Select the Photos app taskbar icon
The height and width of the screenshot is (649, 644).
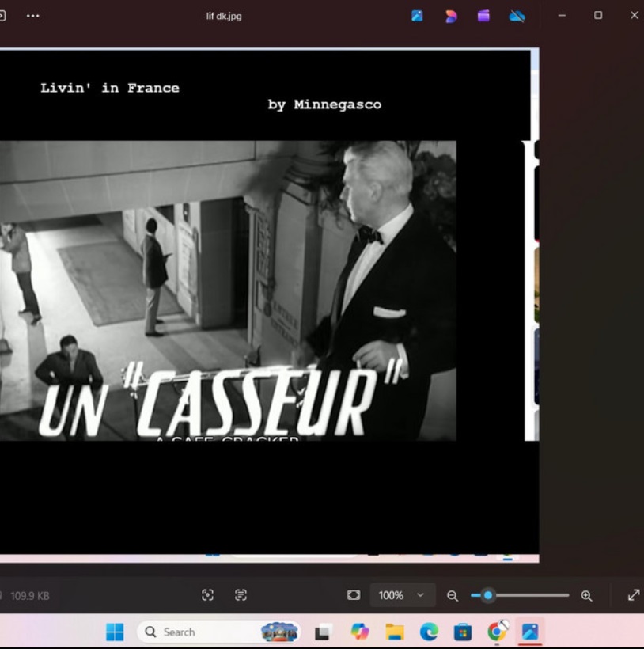click(x=530, y=632)
